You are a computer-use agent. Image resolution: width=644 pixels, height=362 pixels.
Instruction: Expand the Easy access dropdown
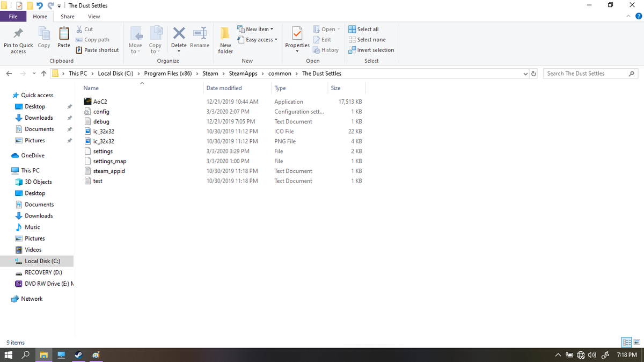point(258,40)
